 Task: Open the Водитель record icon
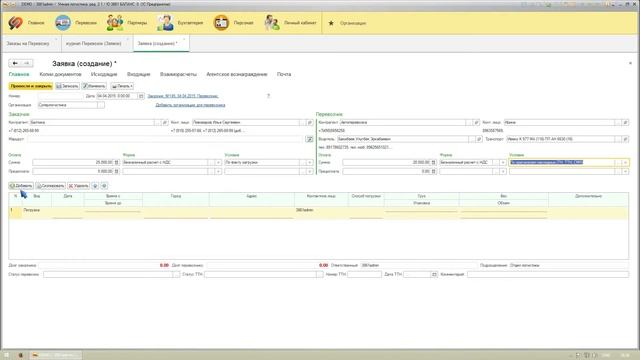479,139
